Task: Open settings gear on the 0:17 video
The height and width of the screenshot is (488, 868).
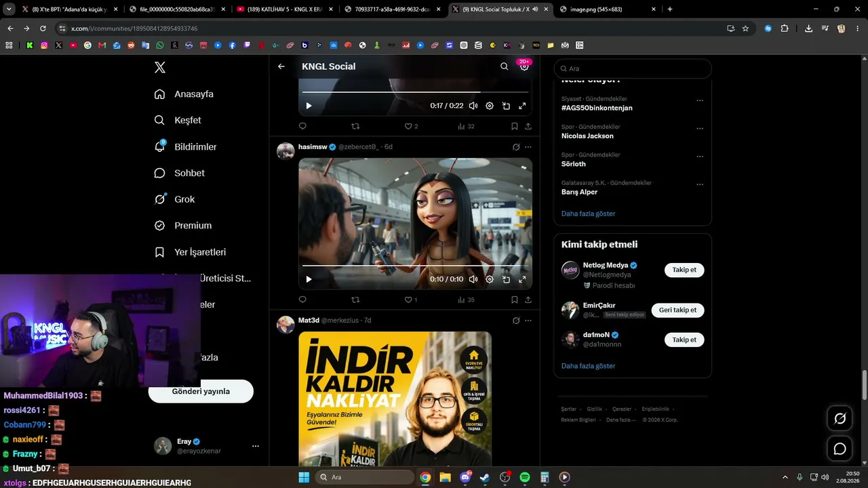Action: pos(490,106)
